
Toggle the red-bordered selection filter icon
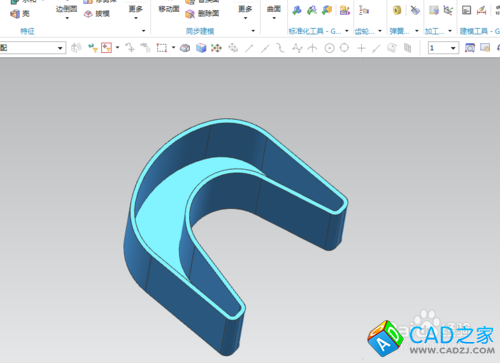[106, 48]
